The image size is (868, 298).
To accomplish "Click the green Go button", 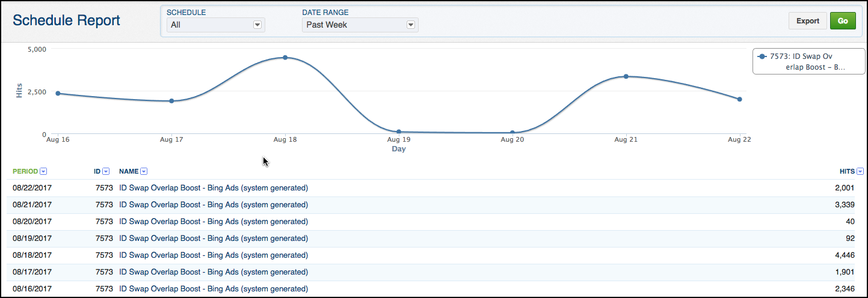I will click(x=843, y=20).
